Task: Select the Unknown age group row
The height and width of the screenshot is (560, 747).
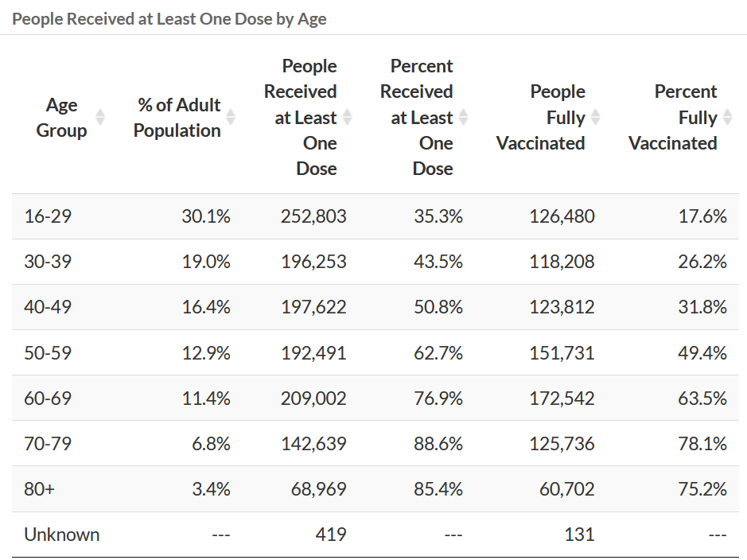Action: click(x=62, y=534)
